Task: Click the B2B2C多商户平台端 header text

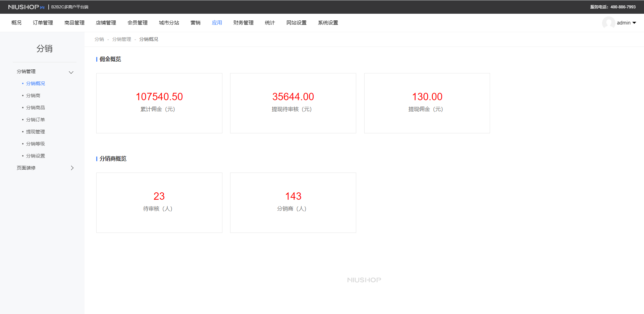Action: pyautogui.click(x=70, y=7)
